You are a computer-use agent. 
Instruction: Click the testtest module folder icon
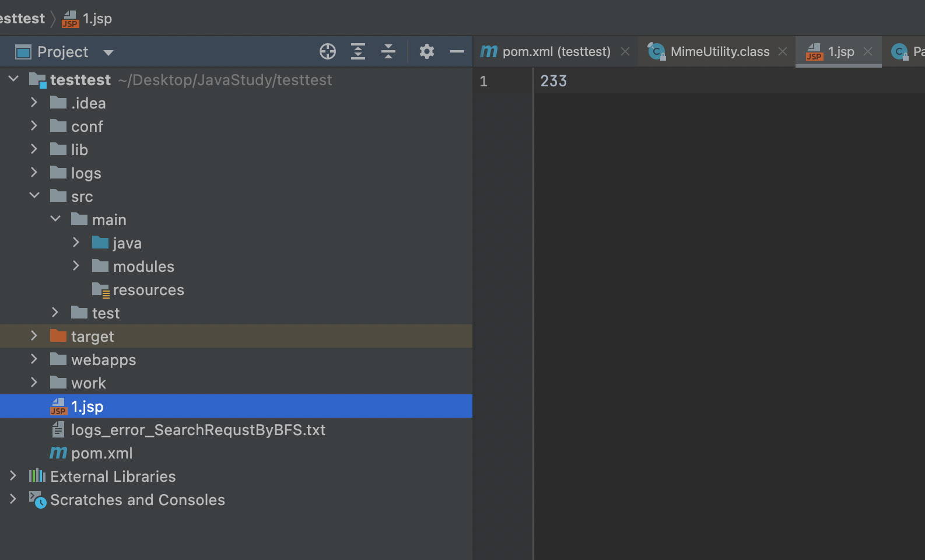click(37, 80)
